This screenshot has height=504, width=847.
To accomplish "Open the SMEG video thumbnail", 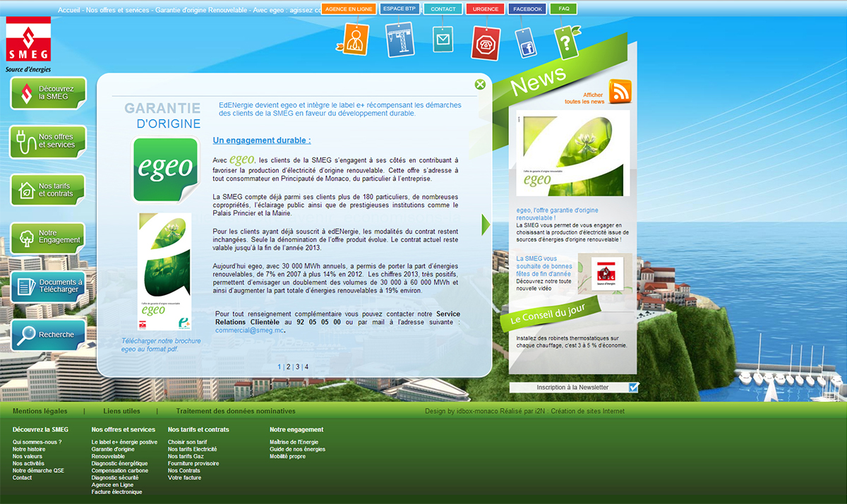I will pos(605,274).
